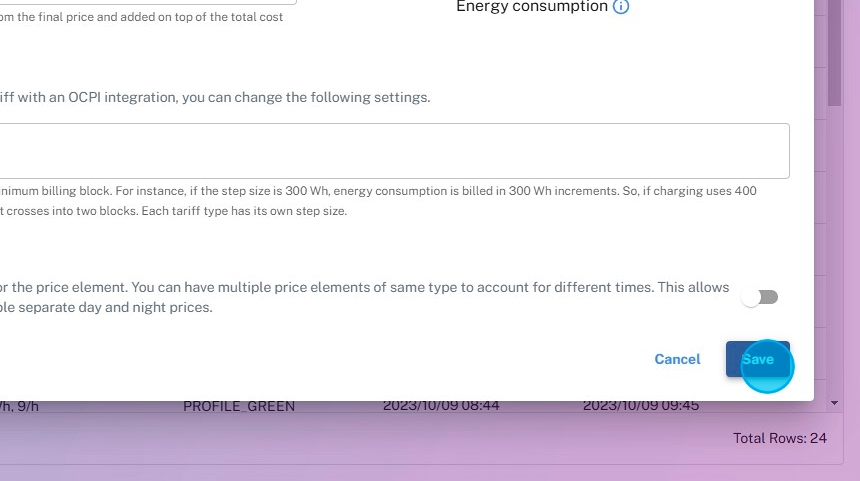Click the Energy consumption info icon
Image resolution: width=860 pixels, height=481 pixels.
[x=621, y=7]
